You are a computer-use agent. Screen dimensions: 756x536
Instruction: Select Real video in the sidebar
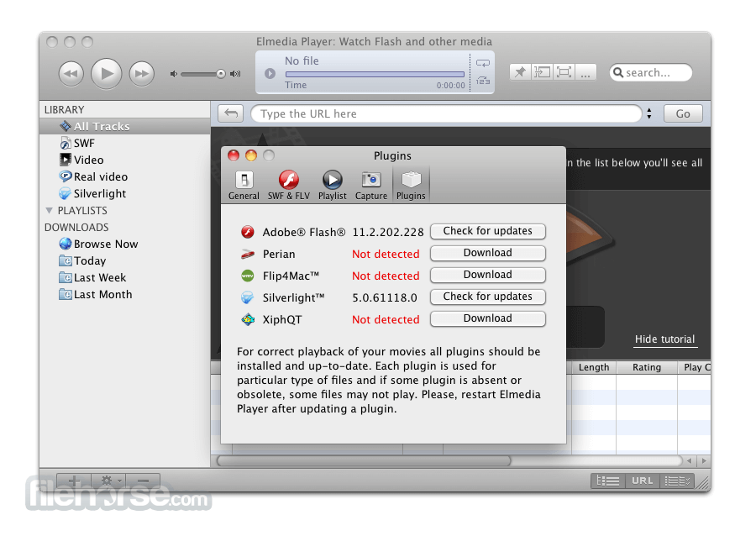tap(125, 176)
